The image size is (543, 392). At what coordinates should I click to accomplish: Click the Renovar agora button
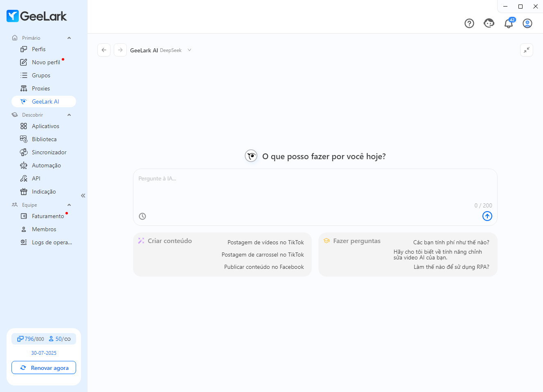(x=44, y=367)
